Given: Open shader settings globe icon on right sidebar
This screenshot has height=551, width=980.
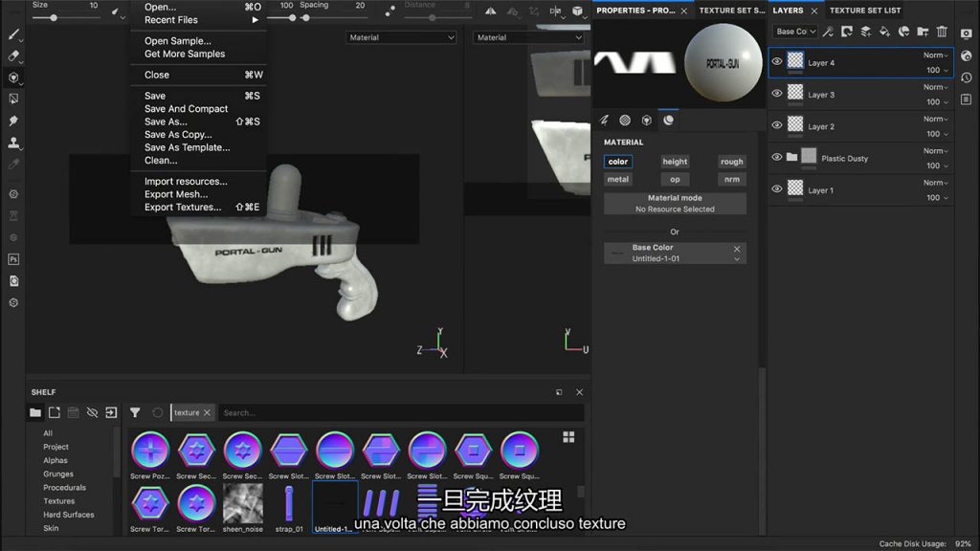Looking at the screenshot, I should coord(967,56).
